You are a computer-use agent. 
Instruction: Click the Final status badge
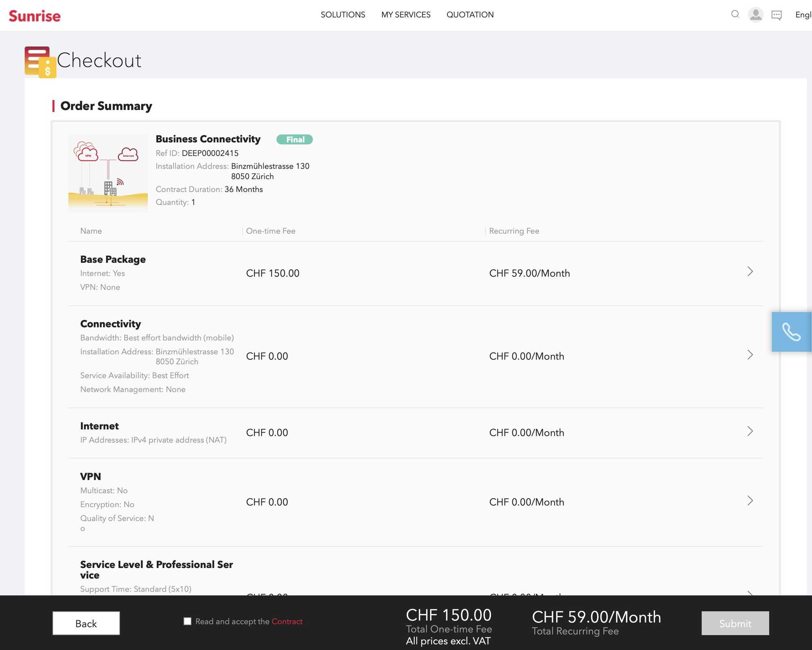click(x=295, y=140)
